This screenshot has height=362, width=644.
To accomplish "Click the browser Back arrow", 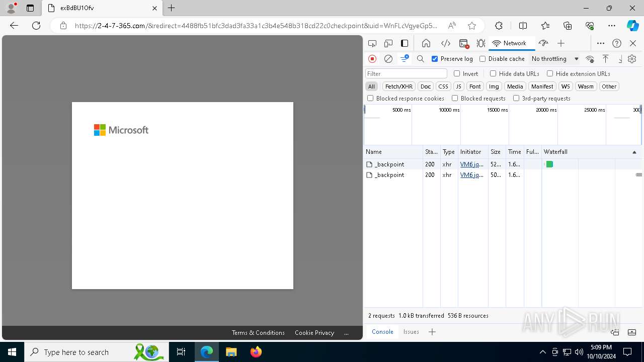I will (x=14, y=26).
